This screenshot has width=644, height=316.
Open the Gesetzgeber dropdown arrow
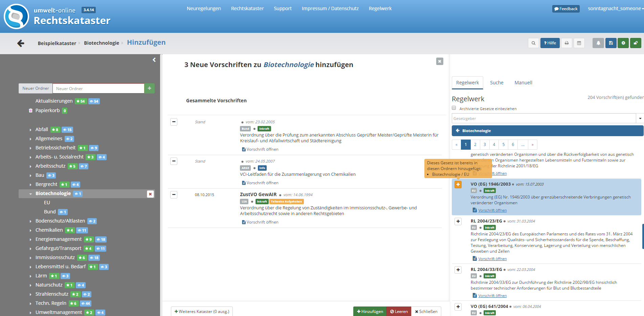640,119
